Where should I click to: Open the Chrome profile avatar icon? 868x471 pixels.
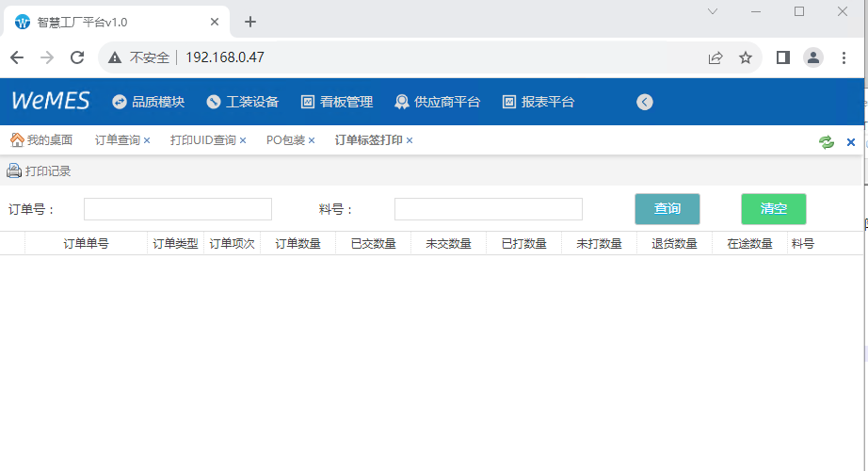point(812,57)
